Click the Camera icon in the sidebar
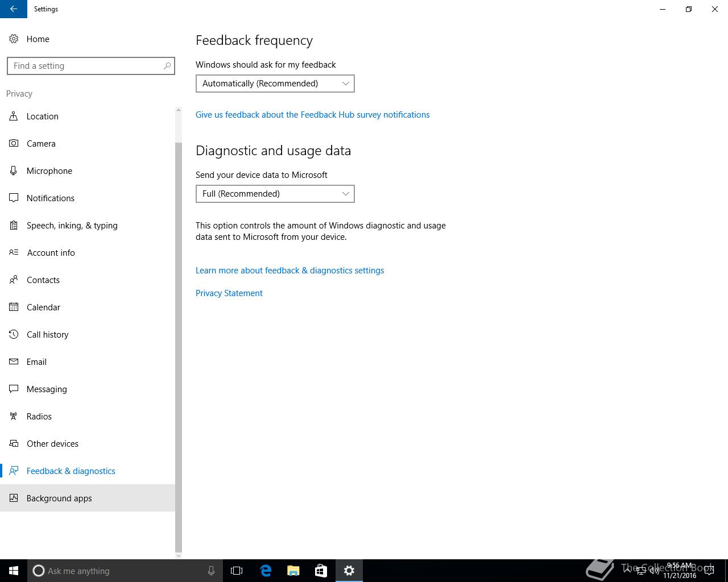 [x=14, y=143]
